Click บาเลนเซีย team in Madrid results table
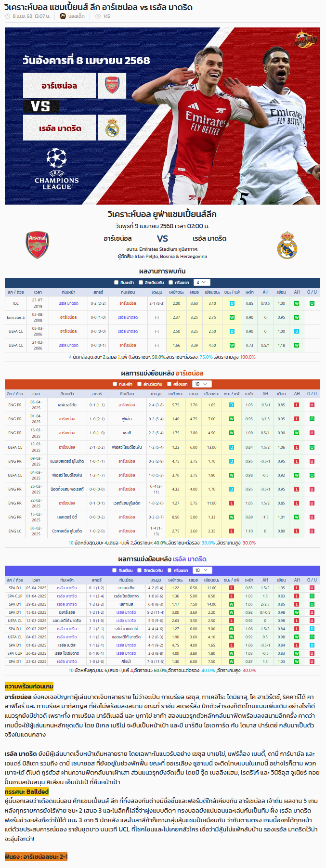 coord(127,588)
